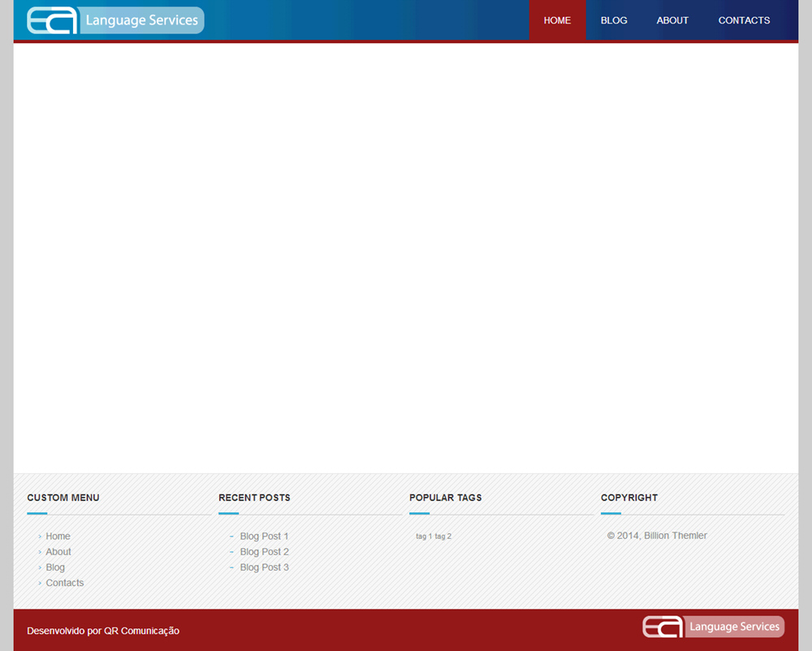Click the About link in Custom Menu
Viewport: 812px width, 651px height.
tap(58, 552)
